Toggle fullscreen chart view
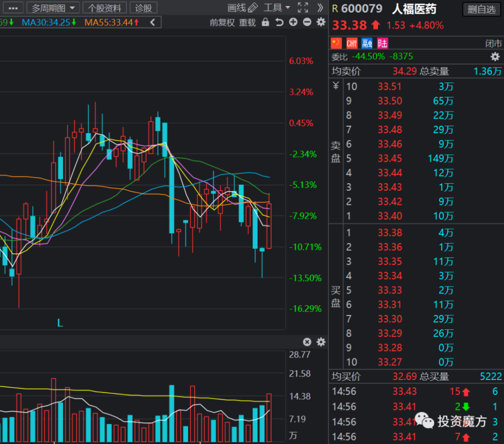Image resolution: width=504 pixels, height=444 pixels. (x=303, y=8)
